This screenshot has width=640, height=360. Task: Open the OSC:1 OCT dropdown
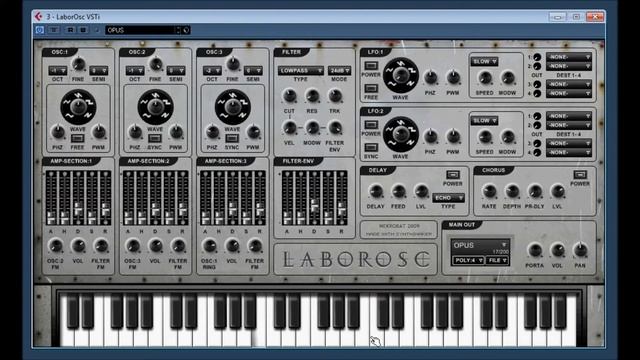[x=58, y=71]
